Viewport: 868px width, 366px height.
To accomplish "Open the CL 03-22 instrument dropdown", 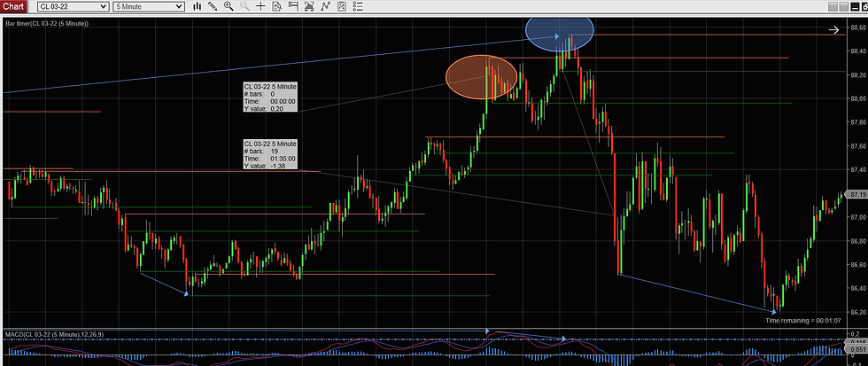I will tap(73, 6).
